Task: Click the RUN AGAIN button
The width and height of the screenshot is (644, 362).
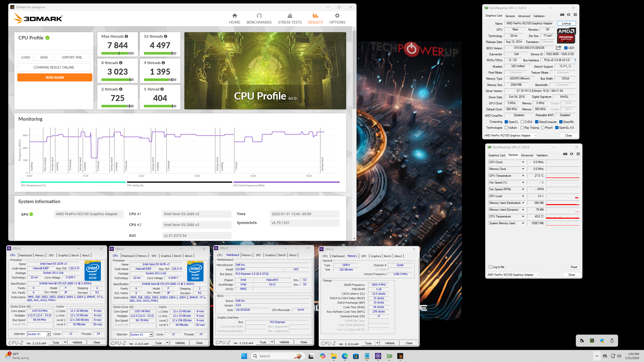Action: tap(55, 77)
